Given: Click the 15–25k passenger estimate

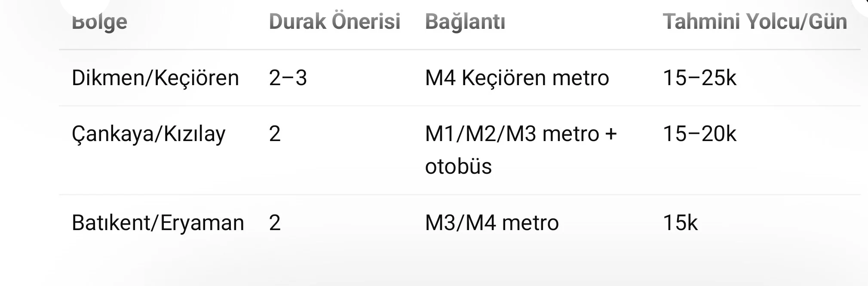Looking at the screenshot, I should pyautogui.click(x=699, y=78).
